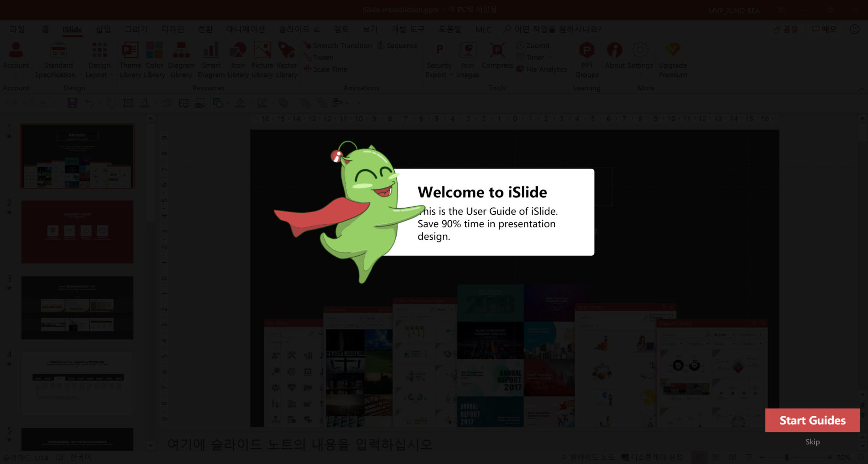Click the slide notes placeholder text
This screenshot has height=464, width=868.
tap(300, 444)
